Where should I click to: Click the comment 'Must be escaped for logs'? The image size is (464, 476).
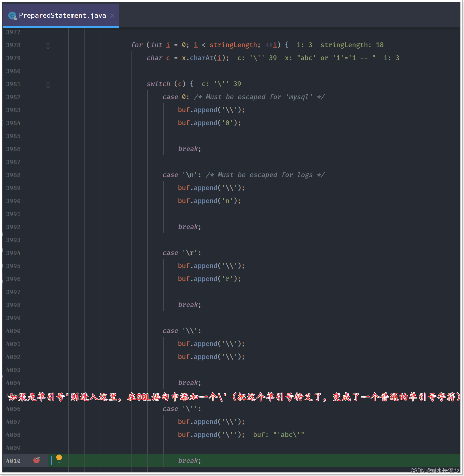265,175
